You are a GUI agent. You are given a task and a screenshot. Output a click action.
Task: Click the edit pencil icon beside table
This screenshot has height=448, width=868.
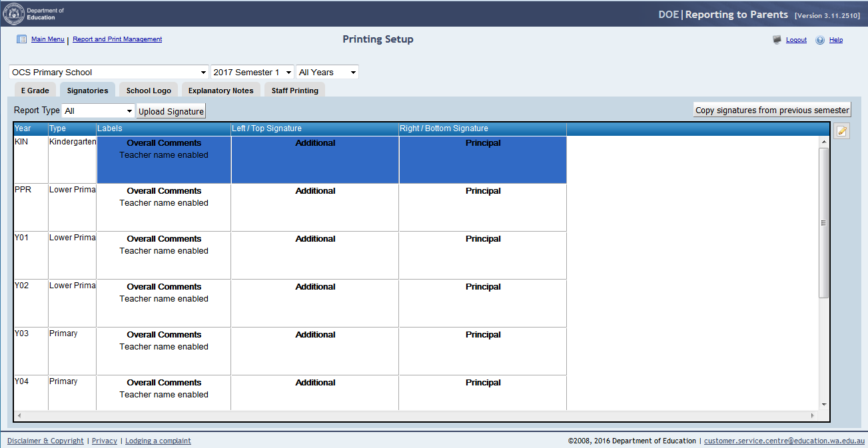coord(842,131)
